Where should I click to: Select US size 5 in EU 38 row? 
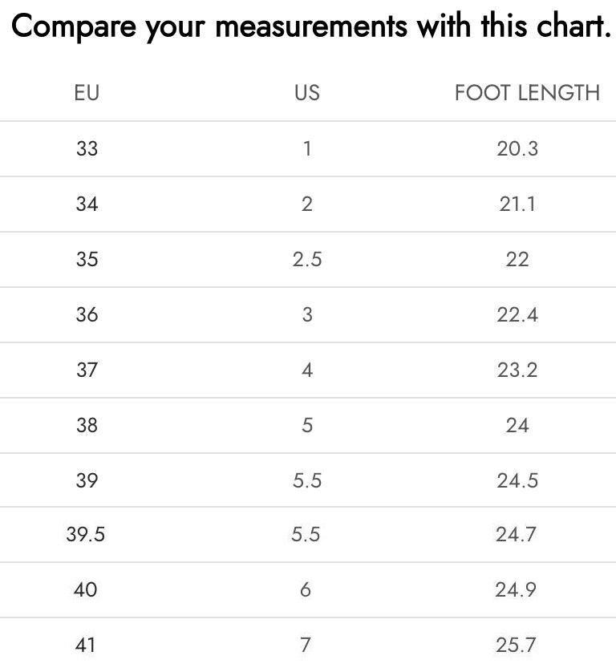click(307, 425)
